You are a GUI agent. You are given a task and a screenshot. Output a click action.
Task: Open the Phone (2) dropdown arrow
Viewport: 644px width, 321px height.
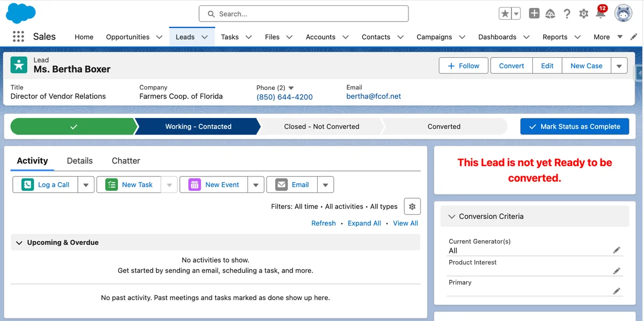coord(291,88)
